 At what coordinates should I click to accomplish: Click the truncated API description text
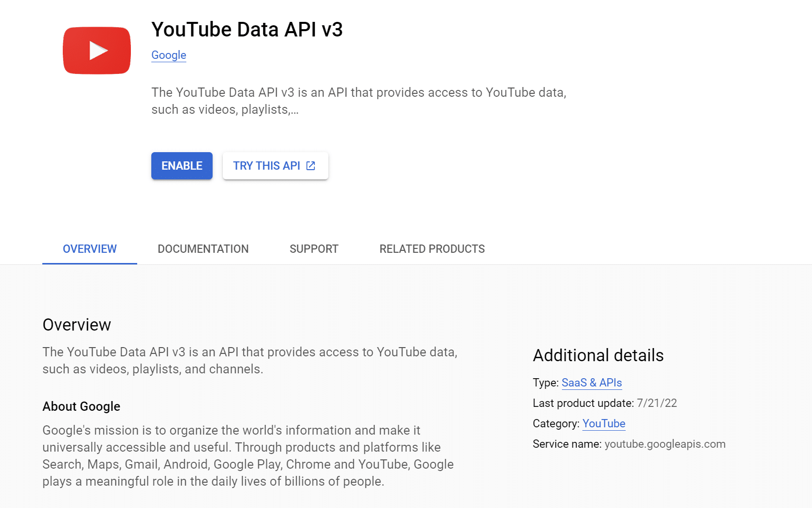click(359, 101)
